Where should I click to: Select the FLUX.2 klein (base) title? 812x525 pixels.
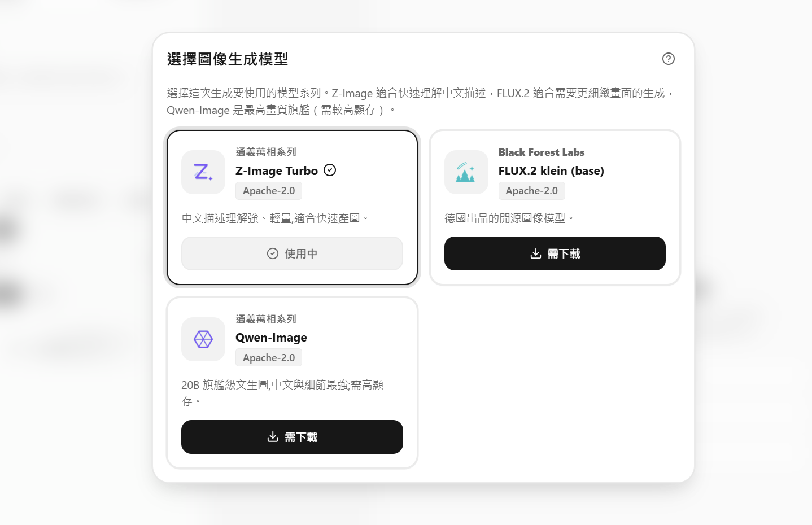tap(551, 171)
